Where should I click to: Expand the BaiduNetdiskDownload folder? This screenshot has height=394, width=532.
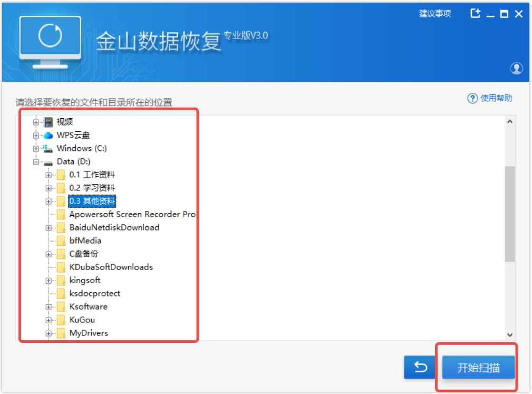coord(49,228)
